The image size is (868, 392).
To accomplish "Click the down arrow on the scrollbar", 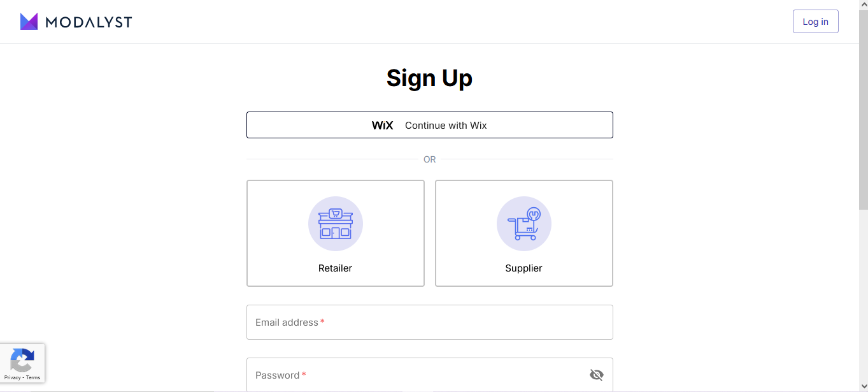I will pos(864,388).
